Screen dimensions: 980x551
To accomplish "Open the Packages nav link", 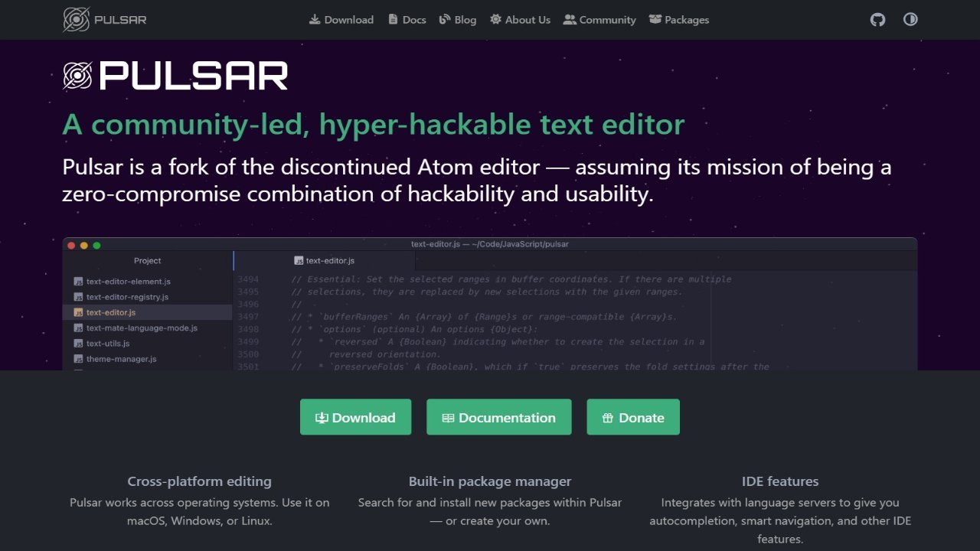I will [x=679, y=20].
